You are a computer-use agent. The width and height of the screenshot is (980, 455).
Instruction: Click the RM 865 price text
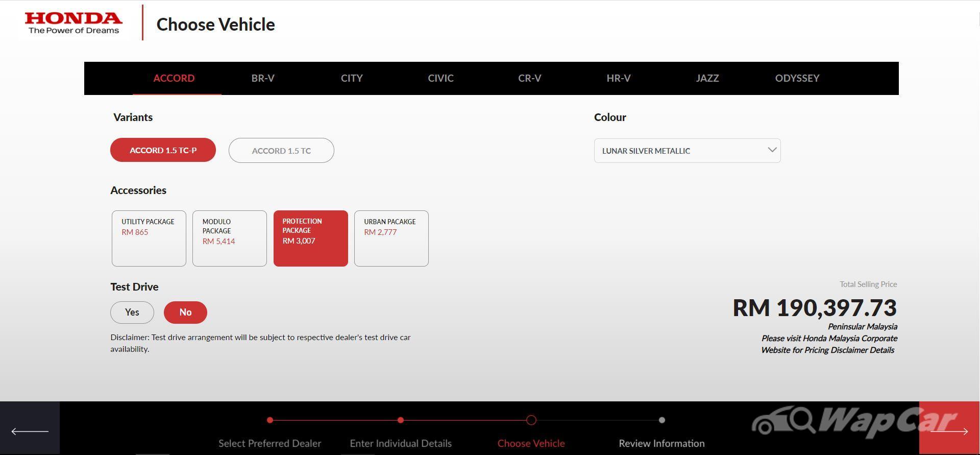[135, 232]
